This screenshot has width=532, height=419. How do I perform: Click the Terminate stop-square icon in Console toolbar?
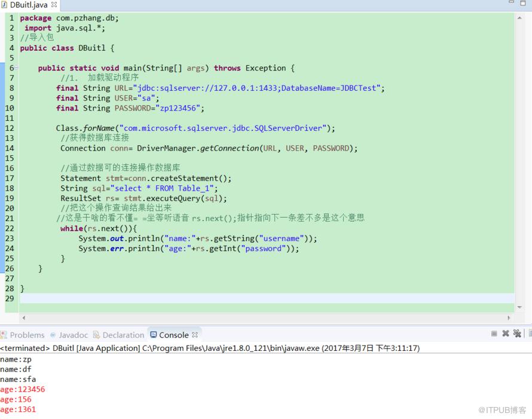494,334
